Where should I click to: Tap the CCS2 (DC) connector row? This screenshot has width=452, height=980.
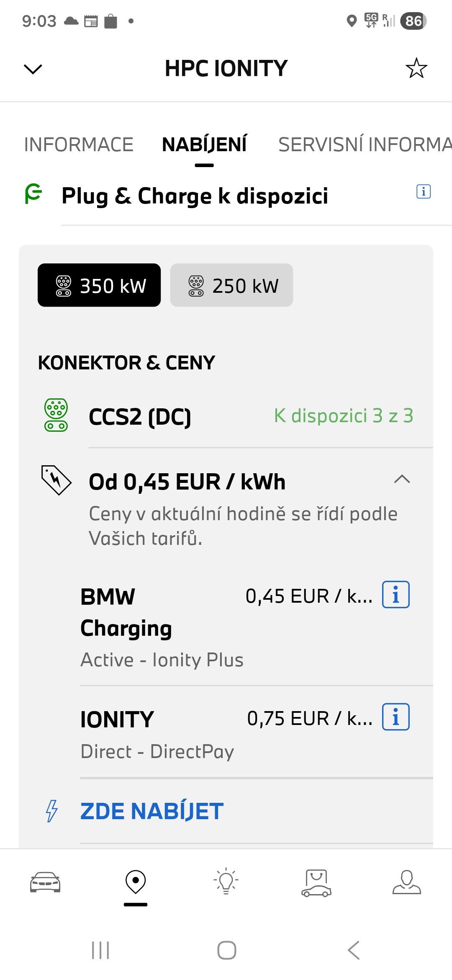click(x=226, y=416)
